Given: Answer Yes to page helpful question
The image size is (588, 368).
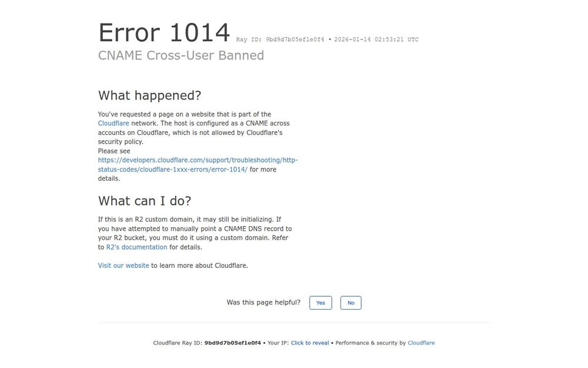Looking at the screenshot, I should pyautogui.click(x=320, y=303).
